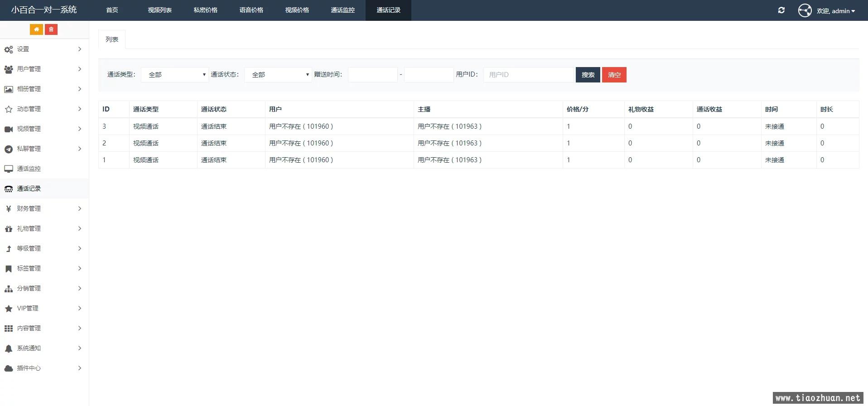The image size is (868, 406).
Task: Click the gift icon beside 礼物管理
Action: tap(9, 229)
